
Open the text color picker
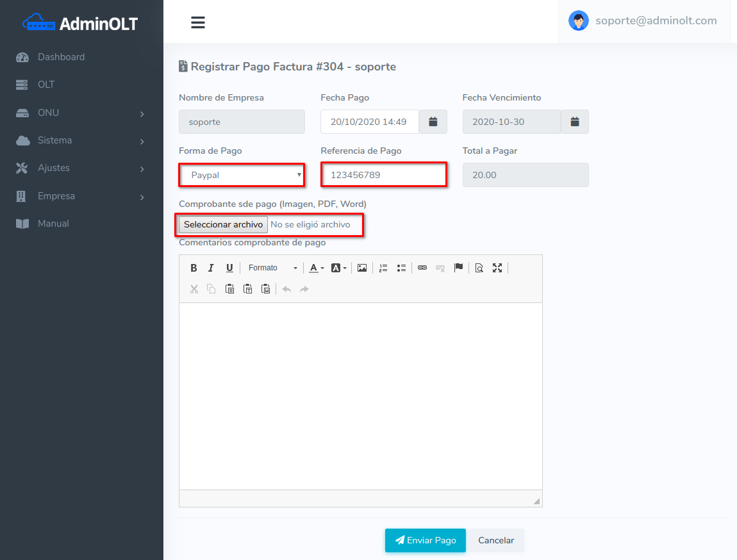click(x=317, y=268)
